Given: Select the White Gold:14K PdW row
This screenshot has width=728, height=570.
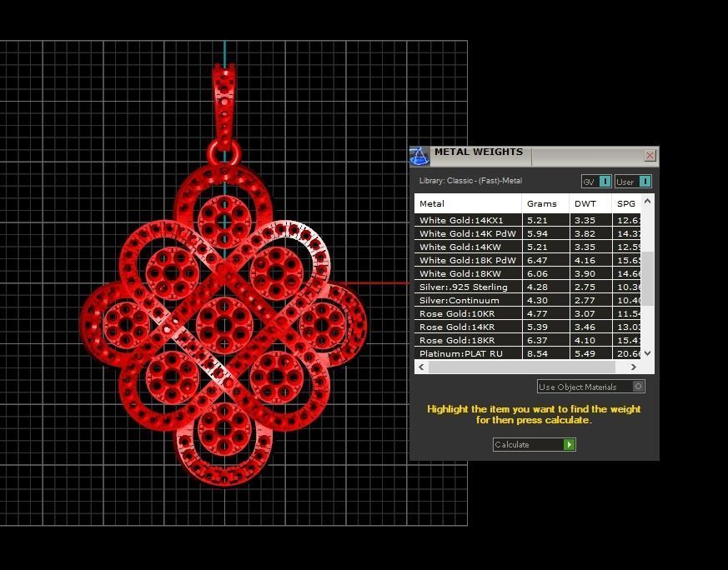Looking at the screenshot, I should [528, 234].
